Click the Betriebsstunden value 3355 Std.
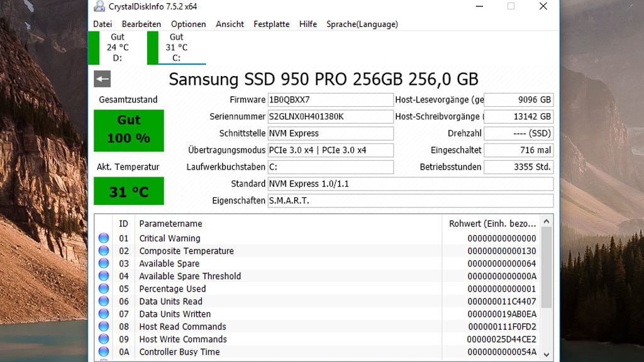The width and height of the screenshot is (644, 362). tap(519, 167)
